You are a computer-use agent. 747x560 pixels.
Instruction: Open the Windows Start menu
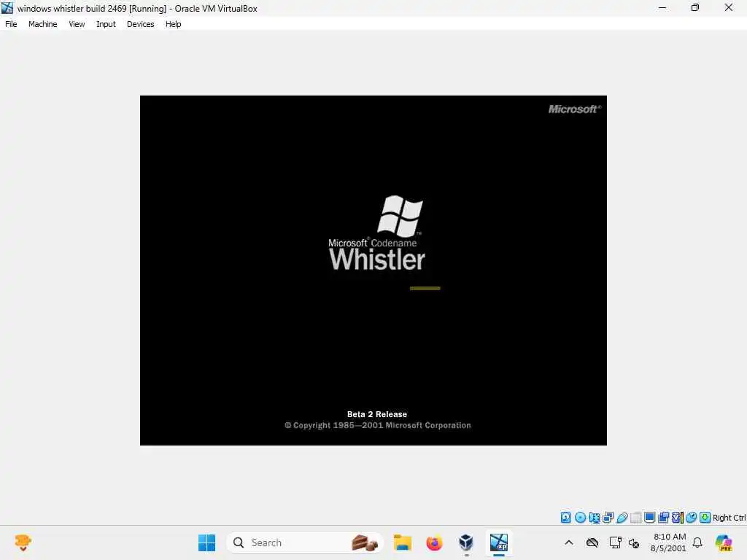[206, 542]
